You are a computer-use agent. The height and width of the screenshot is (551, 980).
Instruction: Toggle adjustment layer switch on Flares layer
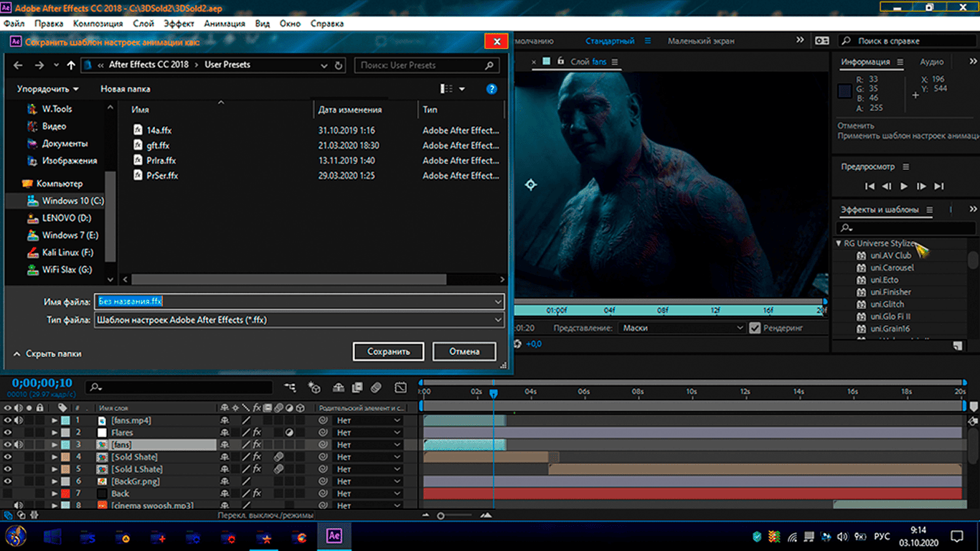click(289, 433)
